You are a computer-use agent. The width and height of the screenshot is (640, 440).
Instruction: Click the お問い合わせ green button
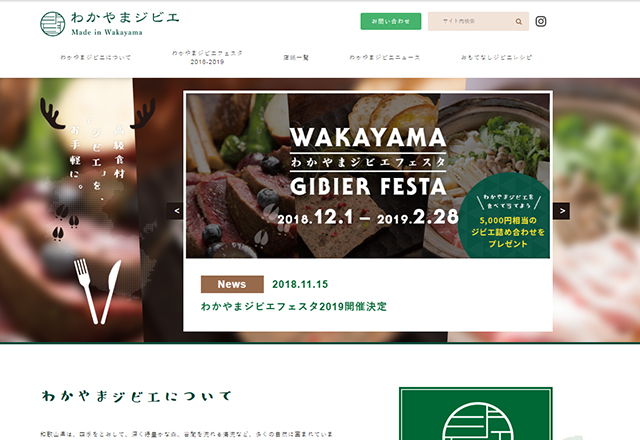pos(391,21)
